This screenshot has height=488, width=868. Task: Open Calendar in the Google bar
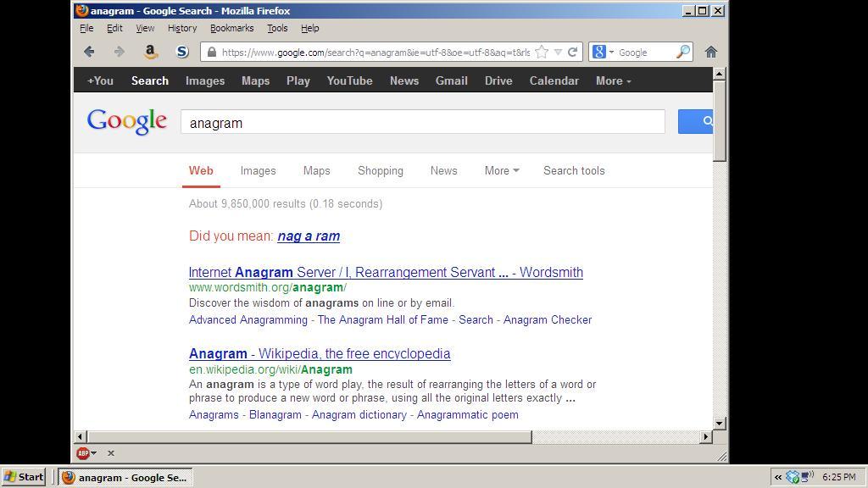(554, 80)
